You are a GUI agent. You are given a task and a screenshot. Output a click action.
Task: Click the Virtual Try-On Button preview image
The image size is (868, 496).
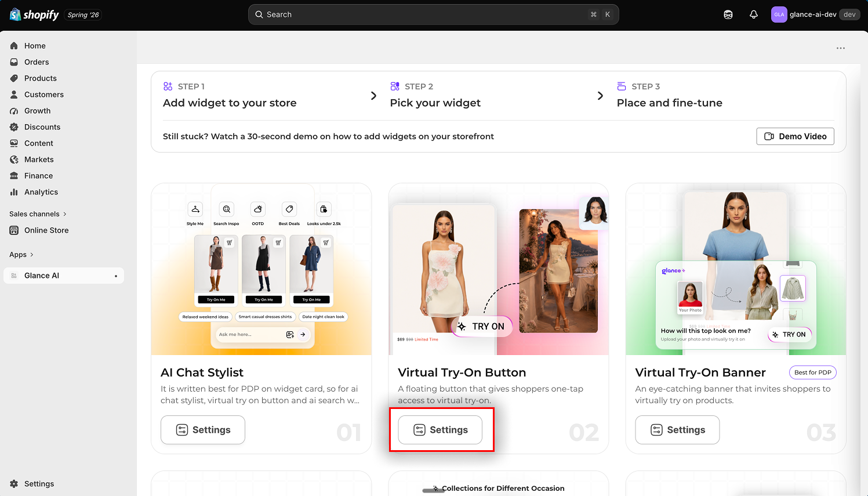(499, 269)
